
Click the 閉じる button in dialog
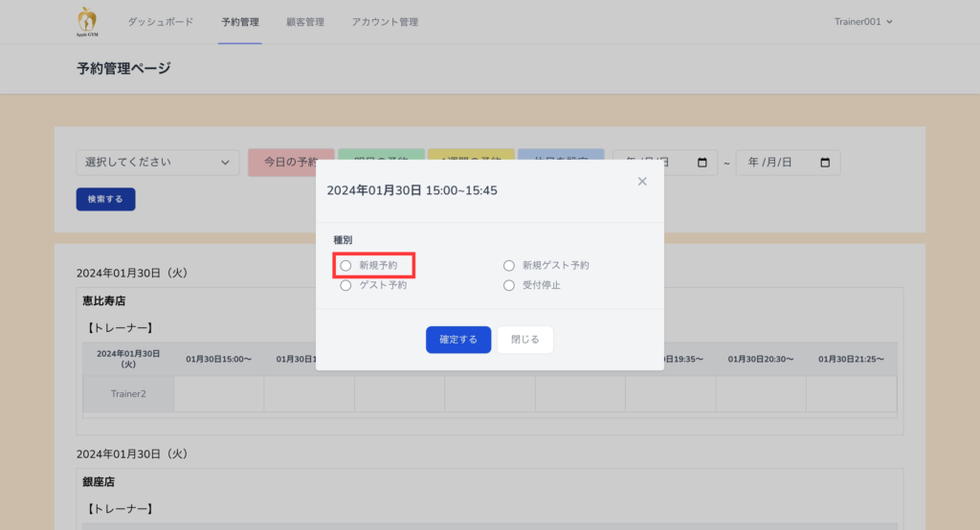(524, 340)
